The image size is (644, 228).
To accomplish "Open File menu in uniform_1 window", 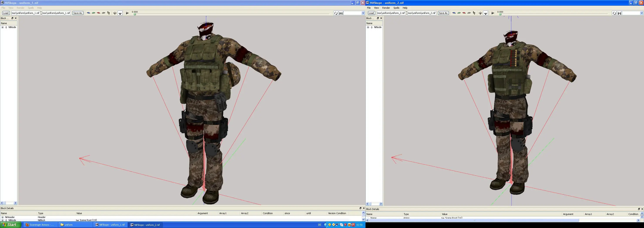I will (x=3, y=8).
